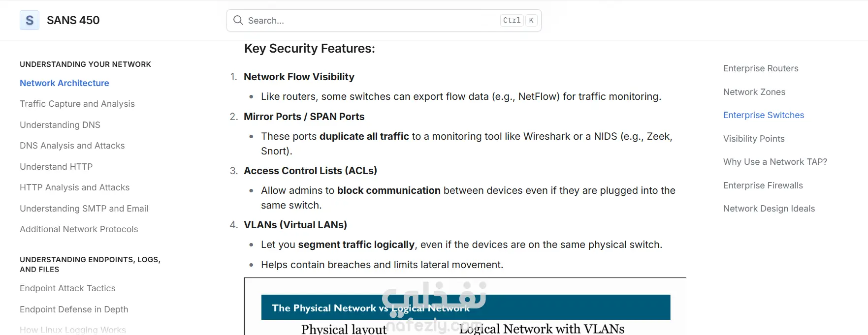Screen dimensions: 868x335
Task: Jump to Enterprise Routers section
Action: (761, 68)
